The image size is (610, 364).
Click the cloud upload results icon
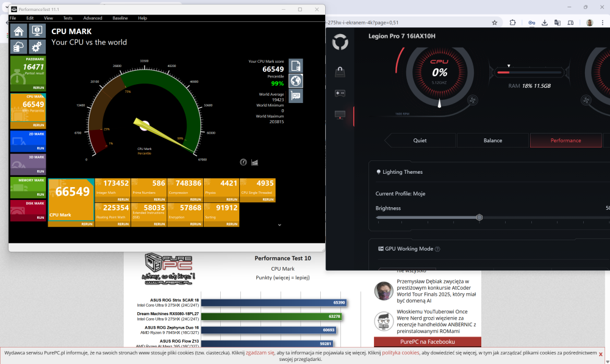tap(19, 46)
